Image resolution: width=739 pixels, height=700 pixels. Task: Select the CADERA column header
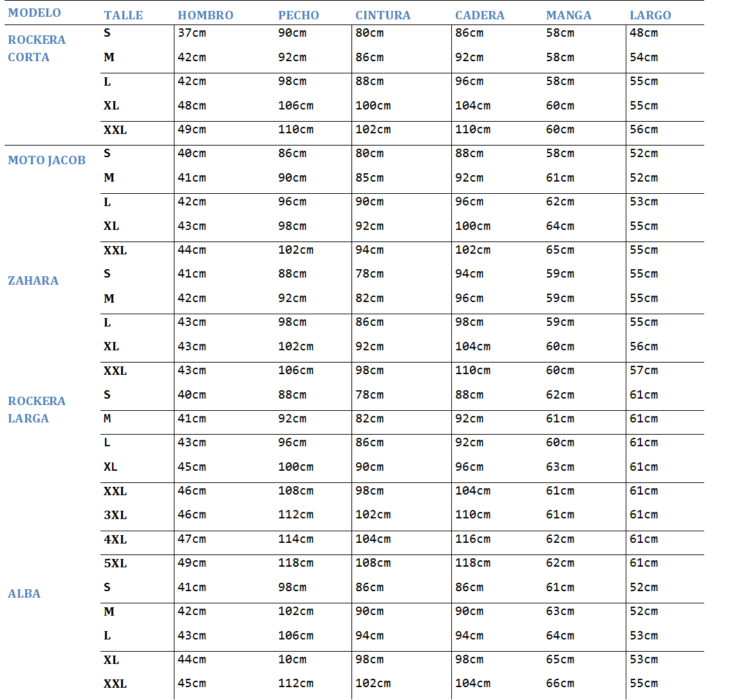(x=480, y=15)
